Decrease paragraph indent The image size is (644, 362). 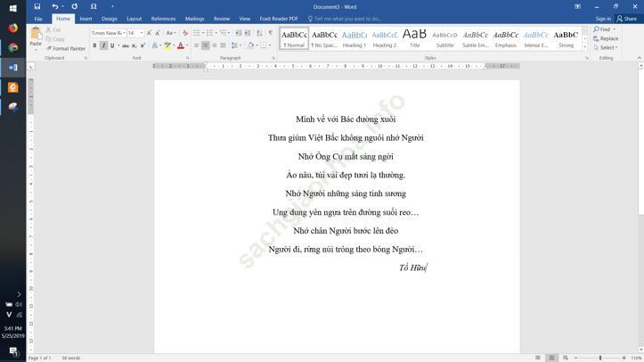tap(239, 33)
